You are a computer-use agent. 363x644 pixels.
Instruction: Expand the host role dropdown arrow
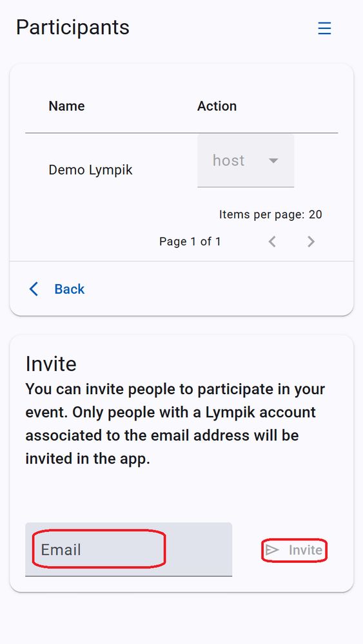click(x=273, y=160)
